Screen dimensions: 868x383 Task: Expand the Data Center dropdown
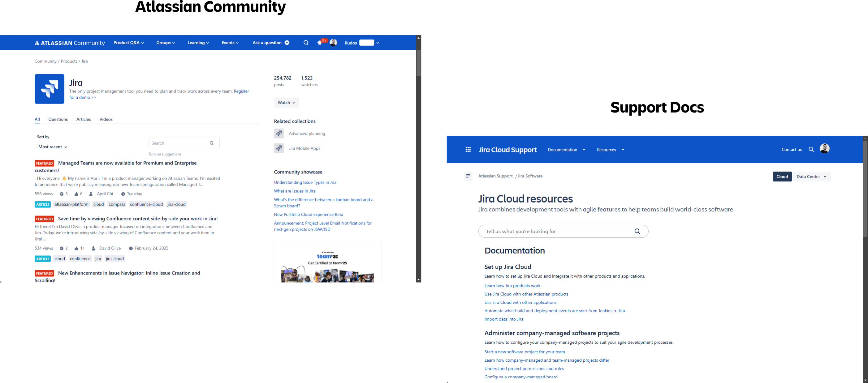pos(811,177)
